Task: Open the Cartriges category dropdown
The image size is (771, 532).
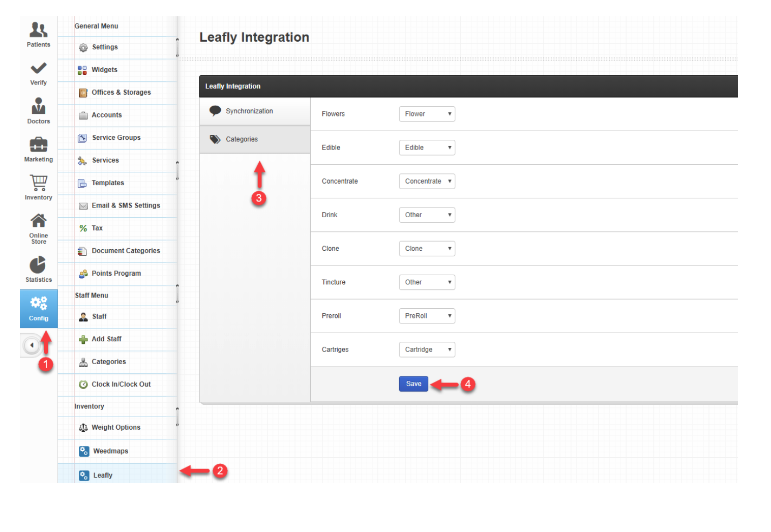Action: point(427,349)
